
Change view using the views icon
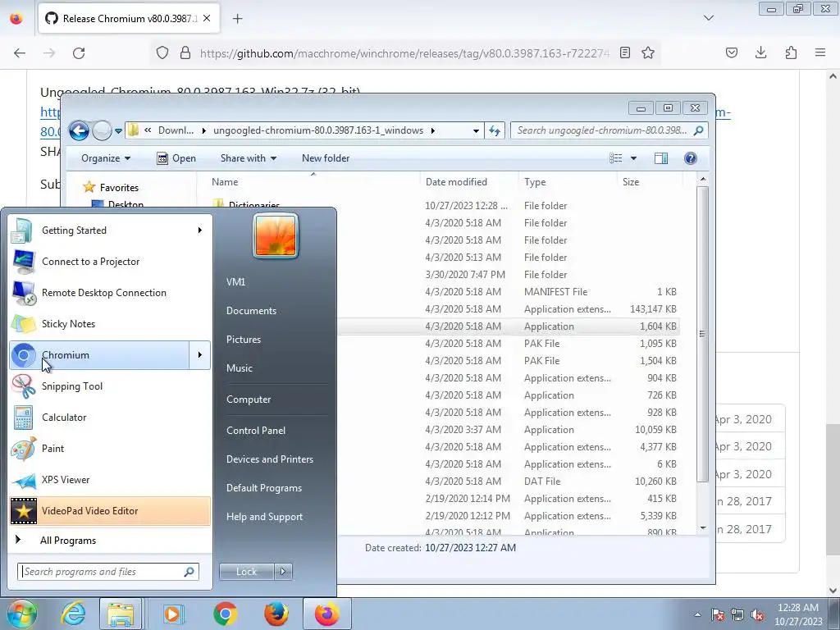click(616, 158)
